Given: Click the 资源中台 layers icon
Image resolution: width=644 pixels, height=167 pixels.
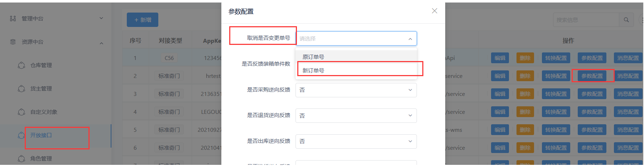Looking at the screenshot, I should 13,42.
